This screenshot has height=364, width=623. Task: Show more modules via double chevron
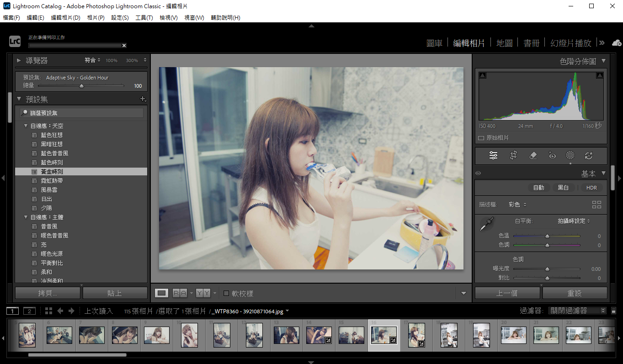pyautogui.click(x=602, y=43)
